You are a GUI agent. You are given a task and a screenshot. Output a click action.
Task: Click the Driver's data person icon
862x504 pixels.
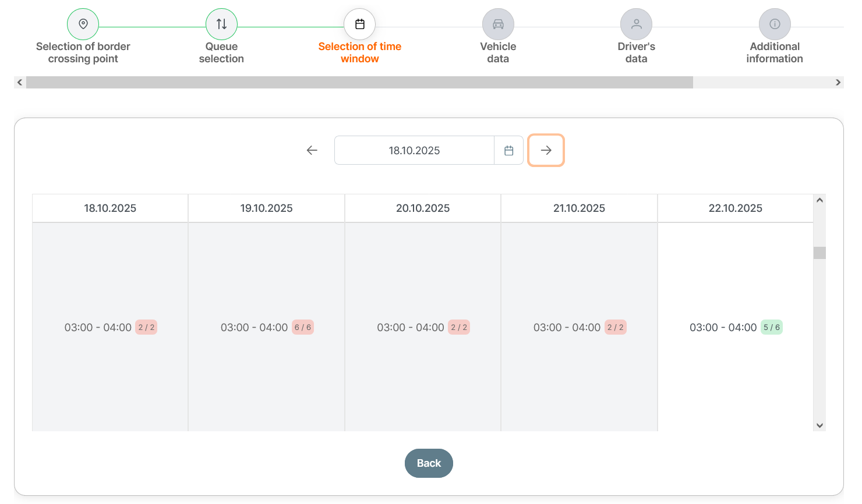tap(636, 24)
